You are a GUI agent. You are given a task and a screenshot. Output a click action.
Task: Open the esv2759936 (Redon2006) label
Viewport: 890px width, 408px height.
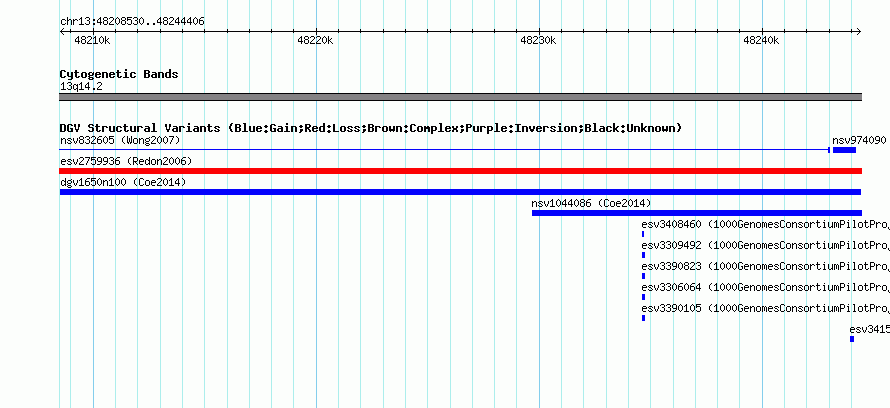click(126, 161)
